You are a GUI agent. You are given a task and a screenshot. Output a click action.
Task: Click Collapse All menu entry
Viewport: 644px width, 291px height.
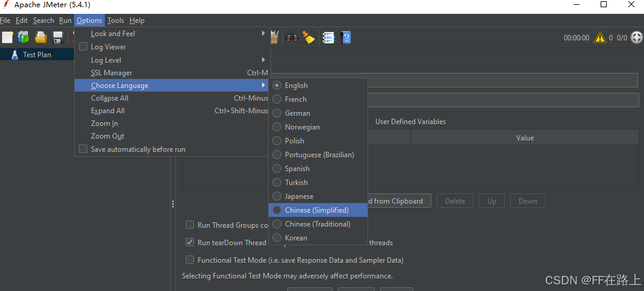[172, 98]
